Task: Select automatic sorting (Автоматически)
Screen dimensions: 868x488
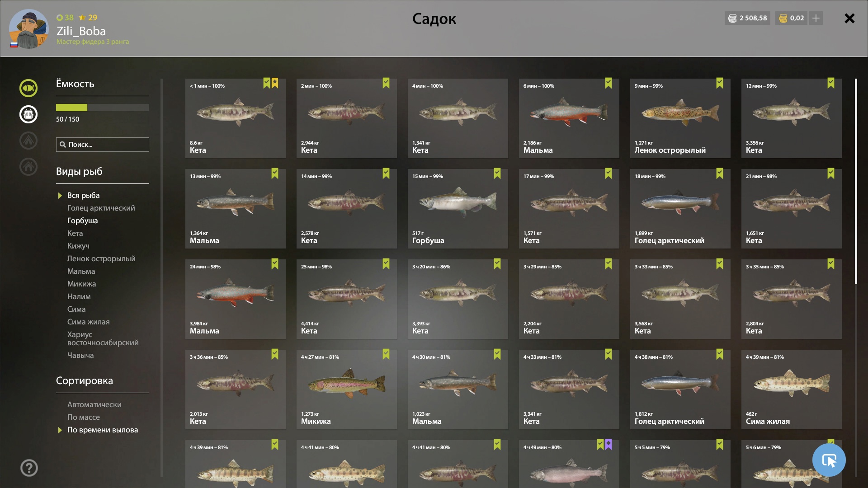Action: click(94, 404)
